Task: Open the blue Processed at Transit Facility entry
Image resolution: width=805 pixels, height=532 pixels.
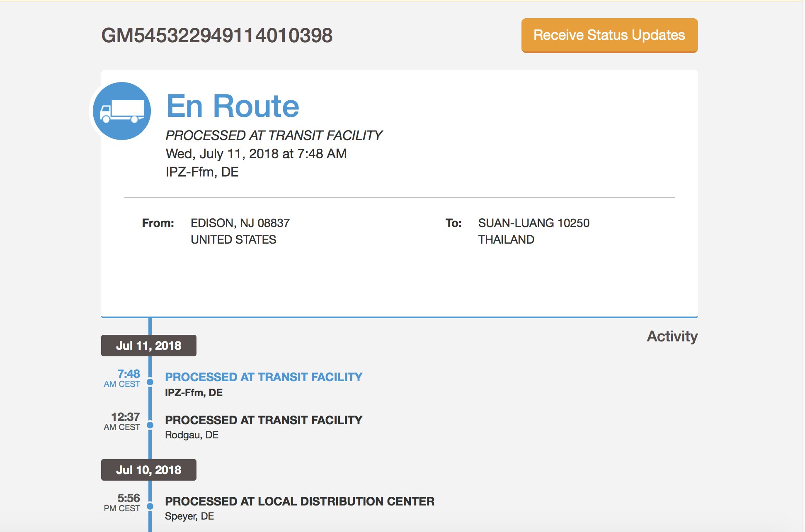Action: coord(264,377)
